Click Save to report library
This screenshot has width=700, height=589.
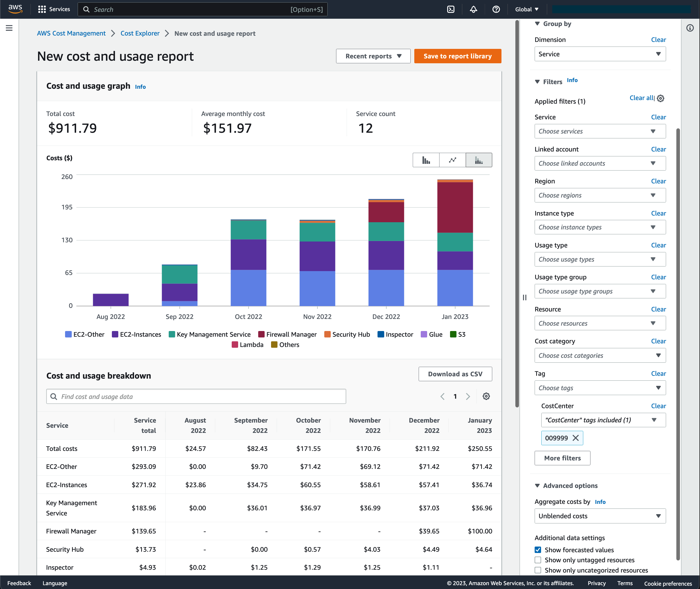[x=458, y=56]
